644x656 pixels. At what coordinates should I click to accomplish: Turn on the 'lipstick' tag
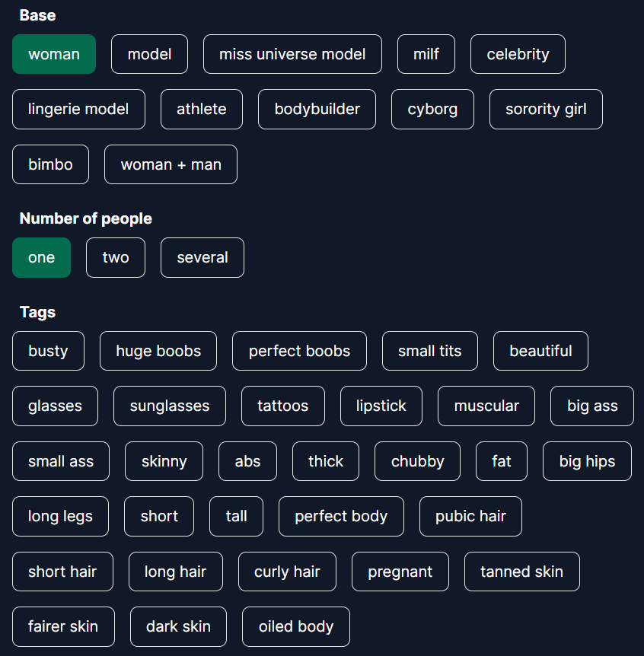click(x=381, y=406)
